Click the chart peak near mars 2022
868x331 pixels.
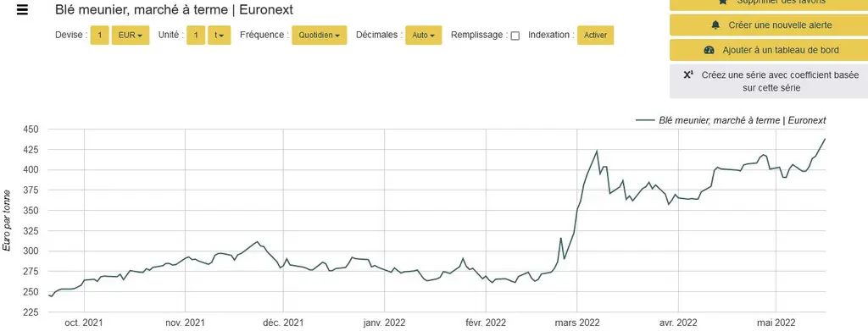click(597, 151)
